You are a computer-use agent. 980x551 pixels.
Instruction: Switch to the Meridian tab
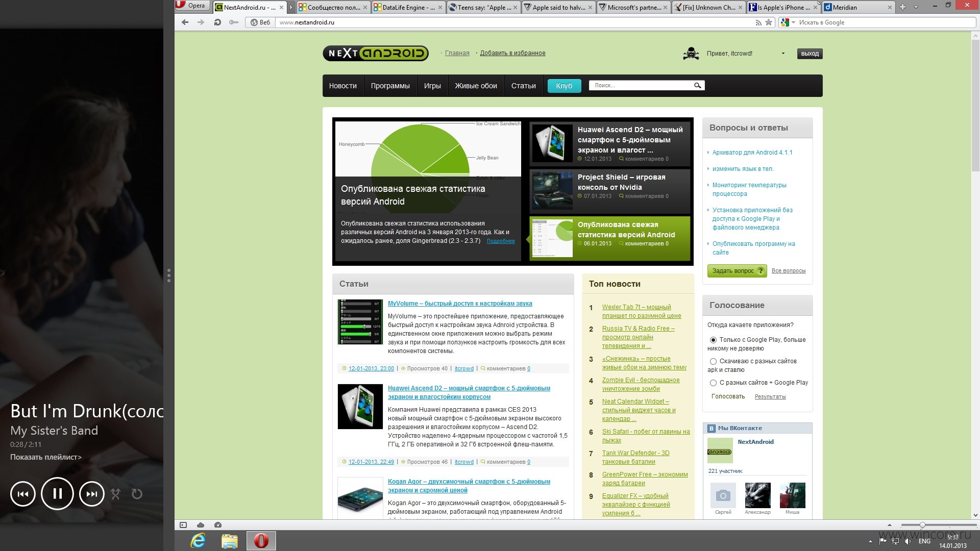point(857,7)
